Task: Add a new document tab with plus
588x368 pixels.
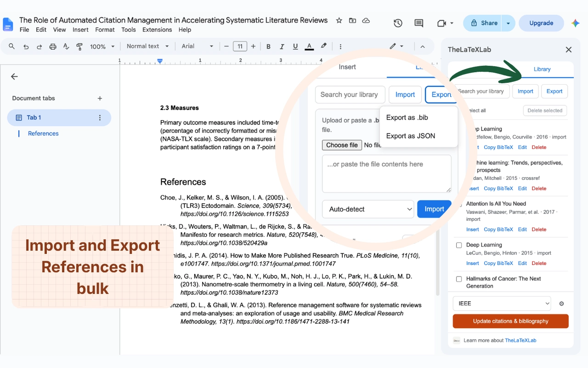Action: (x=100, y=98)
